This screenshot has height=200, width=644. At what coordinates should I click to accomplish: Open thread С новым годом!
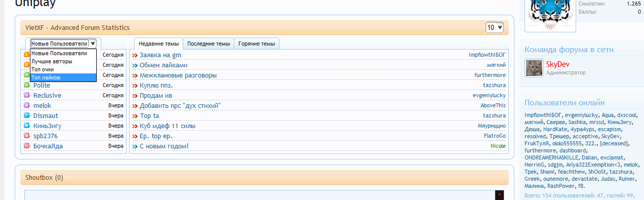tap(164, 146)
